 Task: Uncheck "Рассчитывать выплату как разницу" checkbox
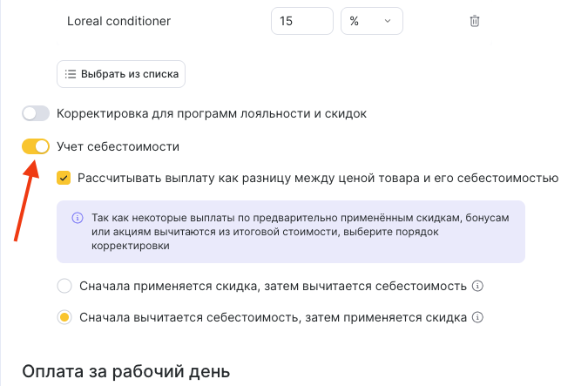coord(64,179)
